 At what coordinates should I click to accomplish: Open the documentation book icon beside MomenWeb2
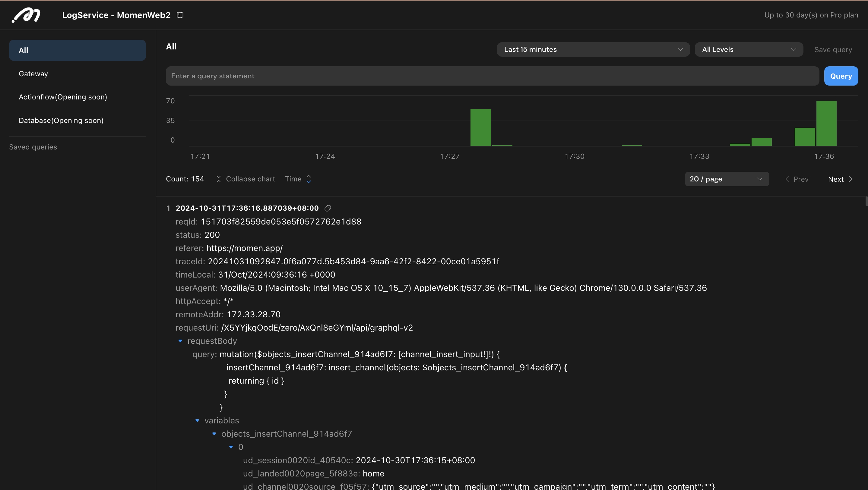[x=180, y=15]
